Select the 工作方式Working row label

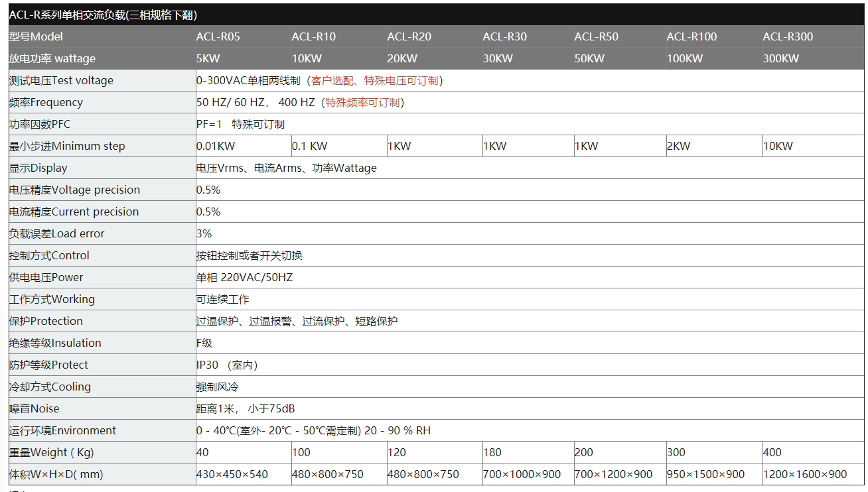coord(52,299)
